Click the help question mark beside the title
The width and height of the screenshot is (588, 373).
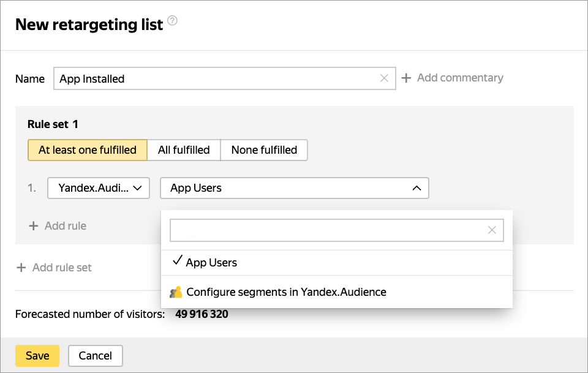173,22
